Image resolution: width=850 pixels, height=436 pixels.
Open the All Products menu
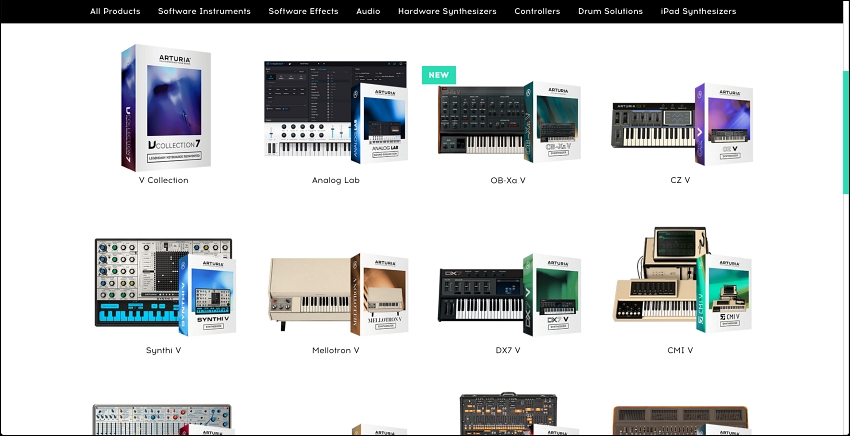(115, 11)
